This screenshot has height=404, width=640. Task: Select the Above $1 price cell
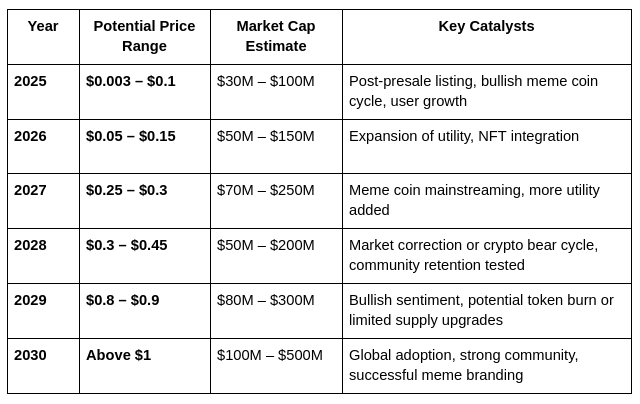[118, 355]
